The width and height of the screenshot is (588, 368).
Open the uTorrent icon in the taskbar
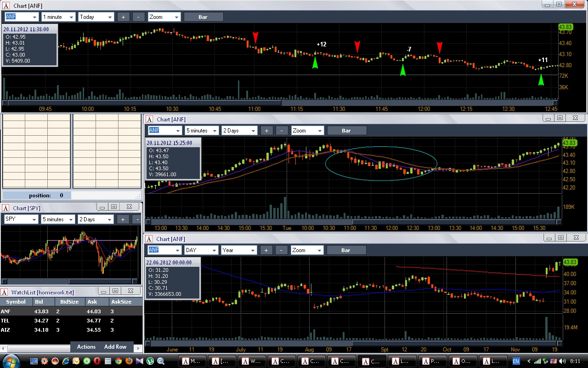150,361
